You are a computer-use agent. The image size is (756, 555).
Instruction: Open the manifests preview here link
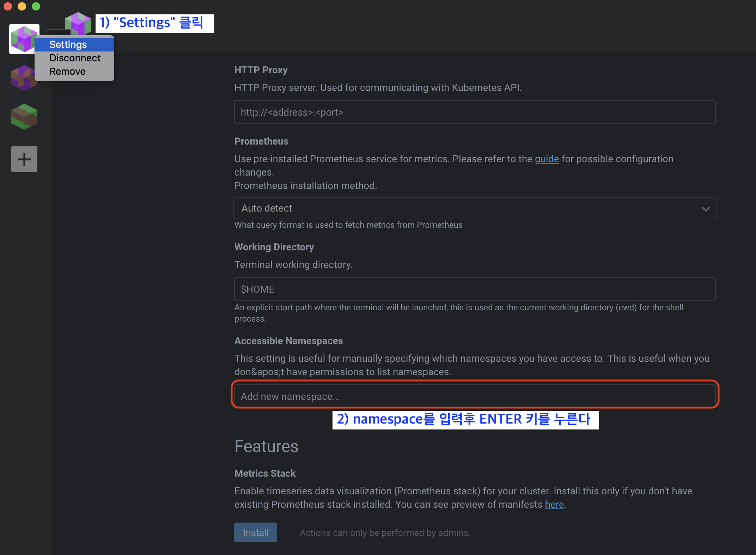(554, 505)
